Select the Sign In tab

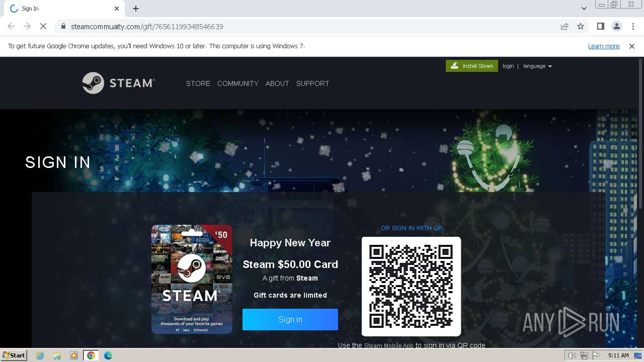[64, 9]
